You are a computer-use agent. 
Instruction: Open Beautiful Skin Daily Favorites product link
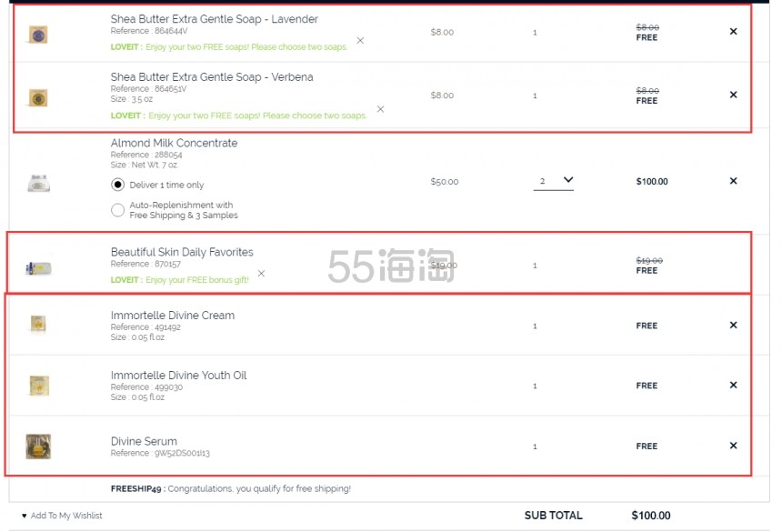point(182,252)
